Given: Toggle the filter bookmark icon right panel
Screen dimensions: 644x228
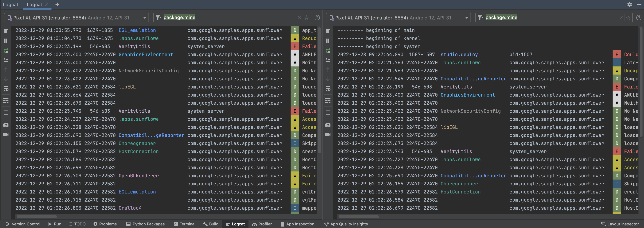Looking at the screenshot, I should 628,18.
